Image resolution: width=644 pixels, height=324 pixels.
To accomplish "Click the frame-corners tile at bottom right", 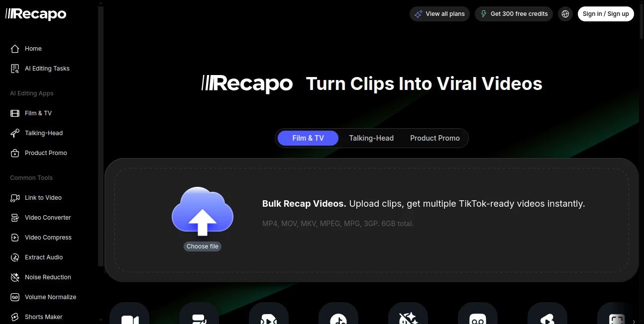I will (x=616, y=313).
